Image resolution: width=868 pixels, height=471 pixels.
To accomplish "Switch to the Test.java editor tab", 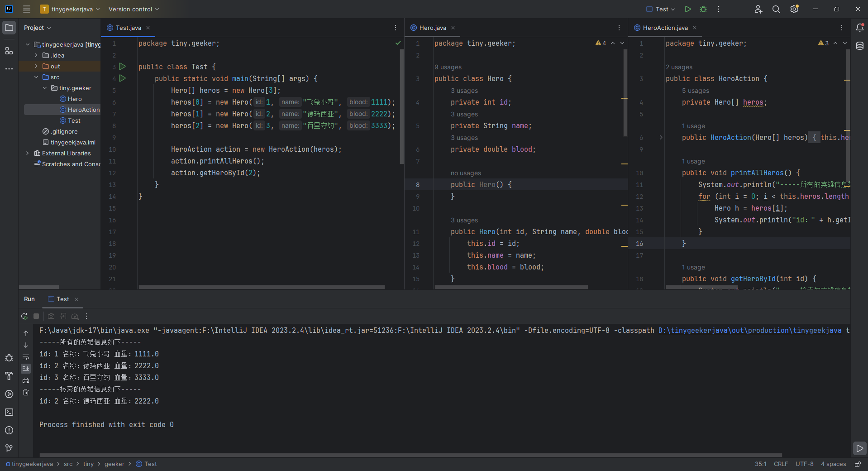I will pos(128,28).
